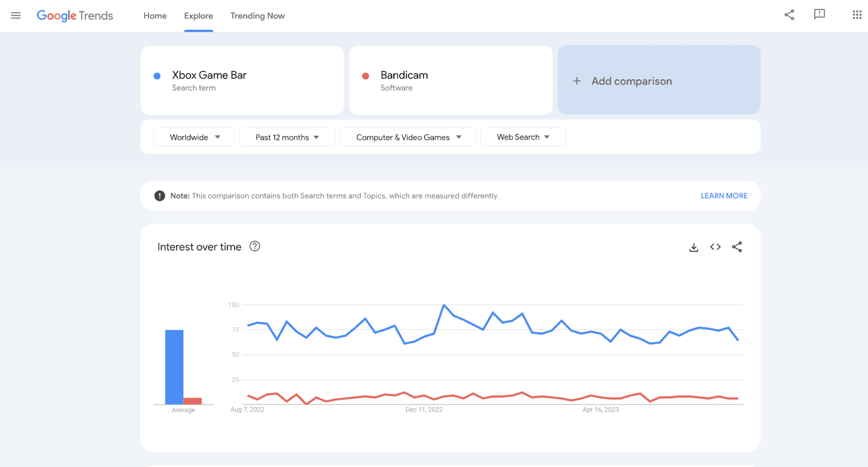Screen dimensions: 868x467
Task: Open the chart embed code icon
Action: pos(715,247)
